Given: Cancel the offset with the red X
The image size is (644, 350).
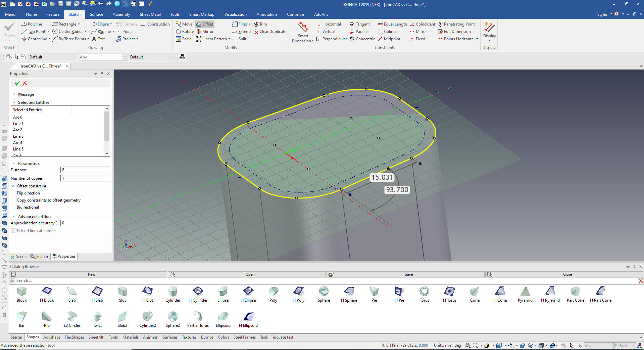Looking at the screenshot, I should click(x=25, y=83).
